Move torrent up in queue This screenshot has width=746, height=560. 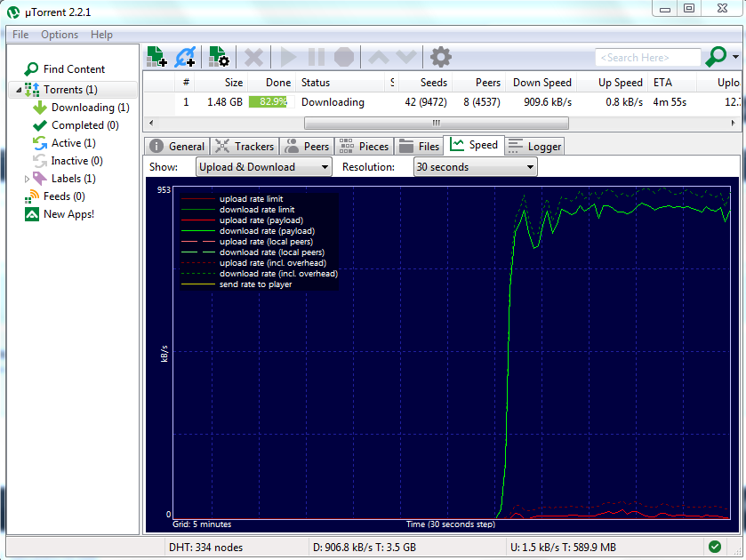click(379, 58)
